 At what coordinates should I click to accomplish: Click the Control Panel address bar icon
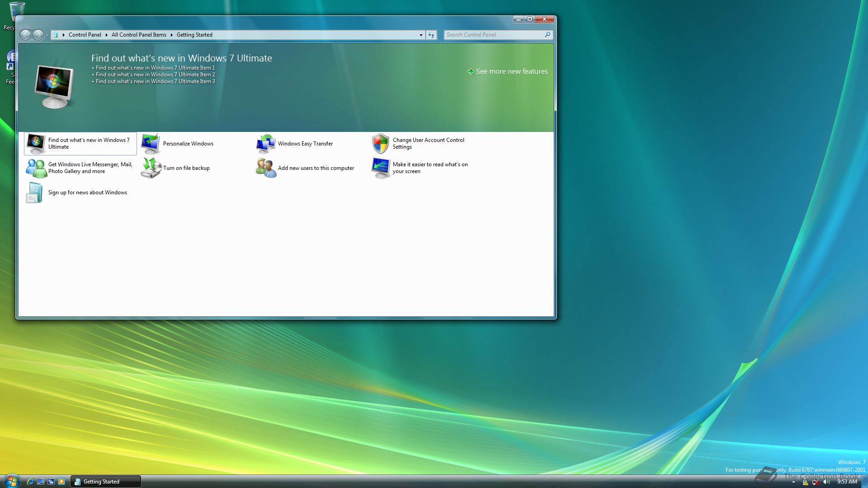click(x=55, y=35)
